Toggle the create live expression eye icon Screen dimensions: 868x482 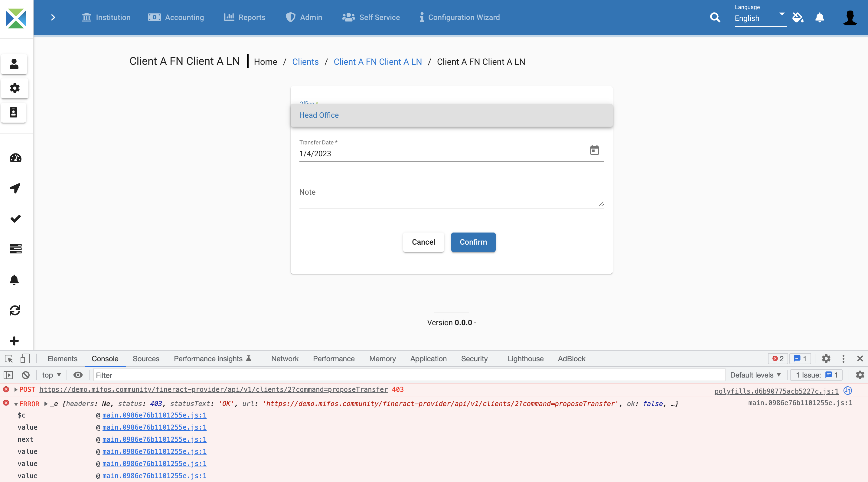78,375
